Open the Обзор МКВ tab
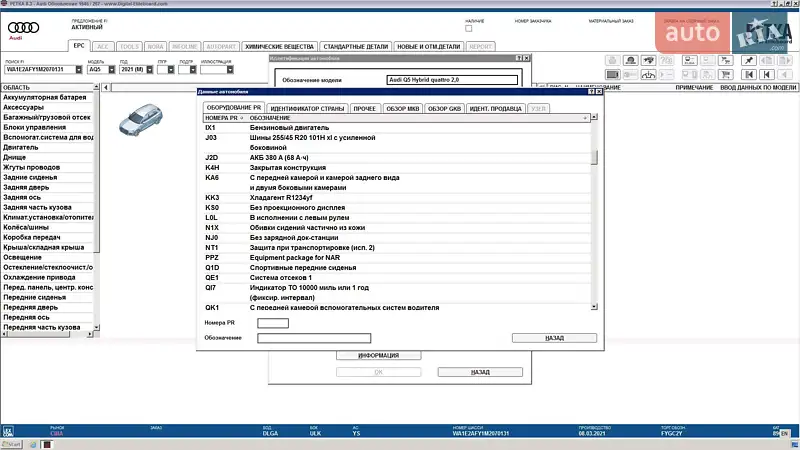This screenshot has width=800, height=450. tap(403, 108)
